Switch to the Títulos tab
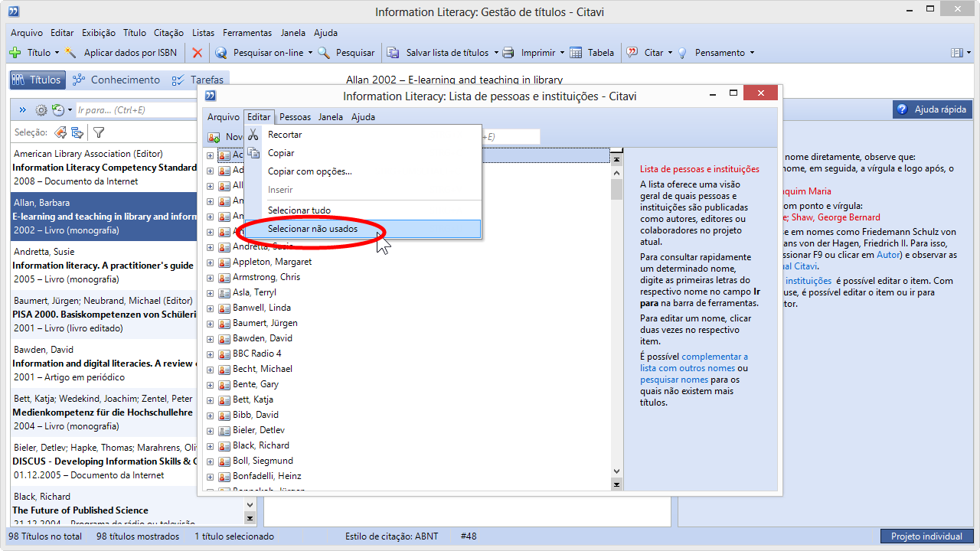The image size is (980, 551). 37,80
